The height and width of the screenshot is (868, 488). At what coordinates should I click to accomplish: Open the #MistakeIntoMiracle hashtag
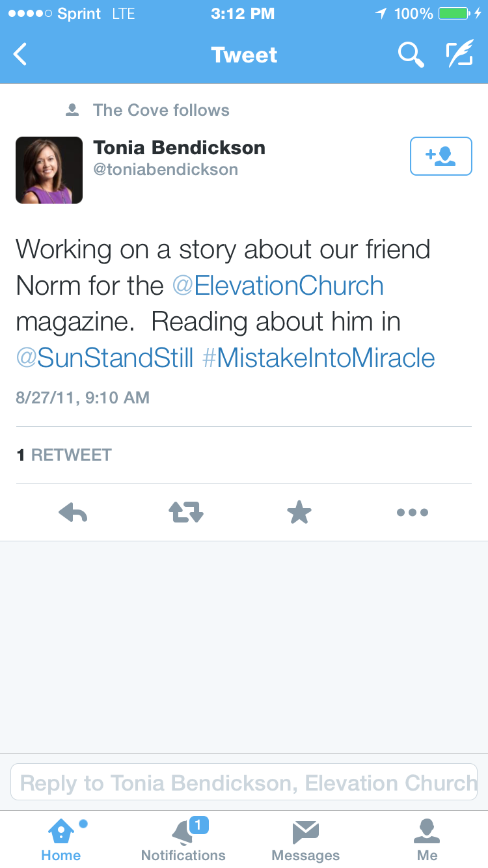coord(319,358)
